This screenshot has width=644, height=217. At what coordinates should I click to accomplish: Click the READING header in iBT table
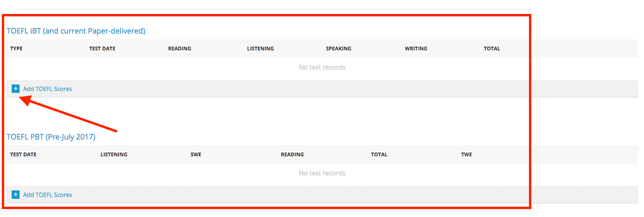[180, 49]
